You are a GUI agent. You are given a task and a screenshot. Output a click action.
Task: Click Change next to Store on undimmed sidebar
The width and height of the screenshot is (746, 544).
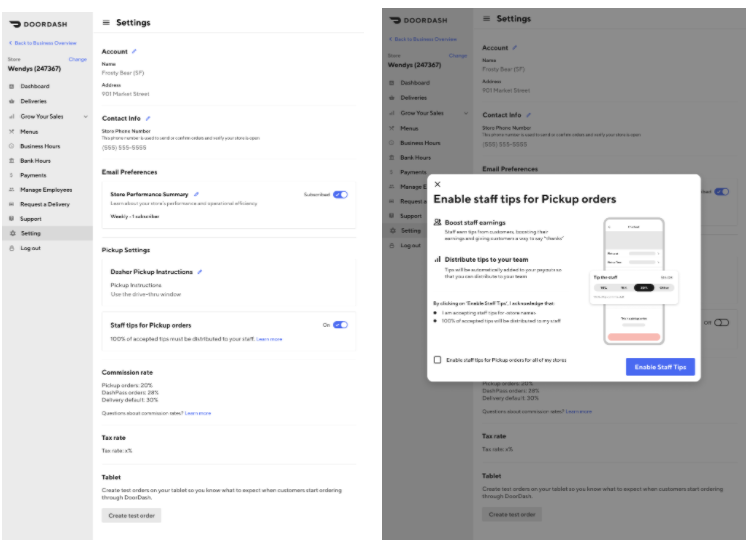[x=78, y=60]
